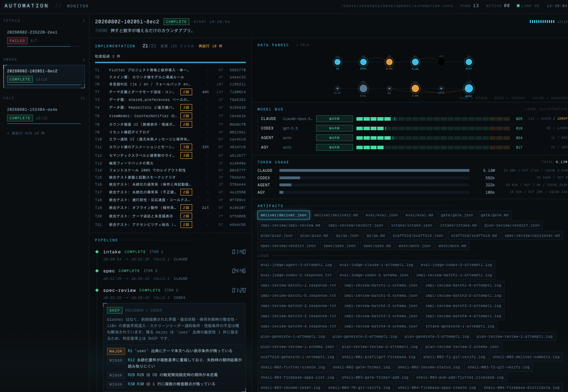The height and width of the screenshot is (392, 568).
Task: Open plan-generate-2-attempt1.log
Action: 365,337
